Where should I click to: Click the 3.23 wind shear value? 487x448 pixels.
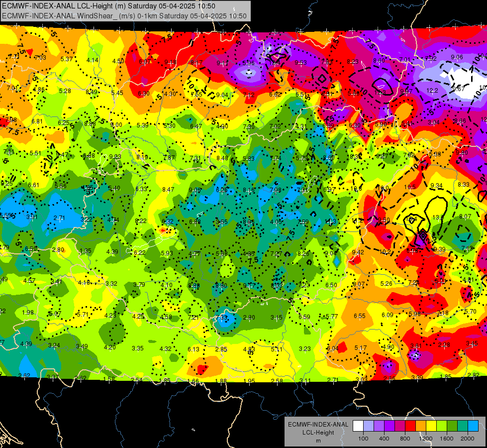[304, 349]
